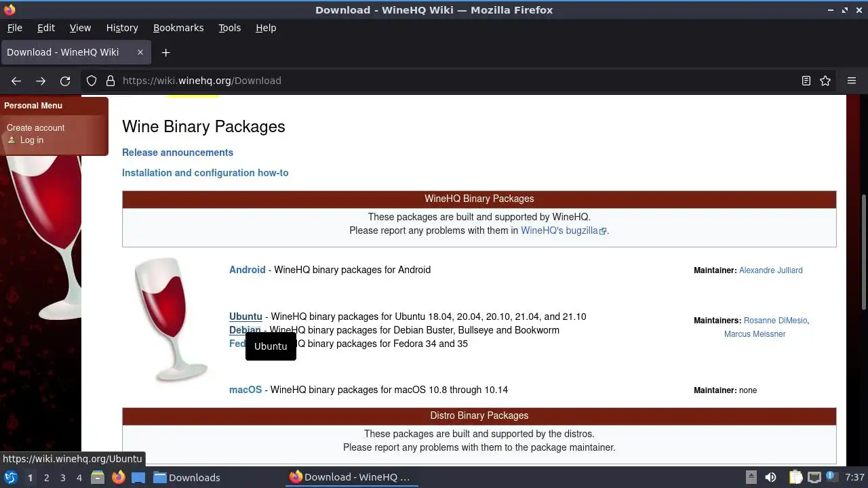This screenshot has width=868, height=488.
Task: Open WineHQ's bugzilla link
Action: [563, 230]
